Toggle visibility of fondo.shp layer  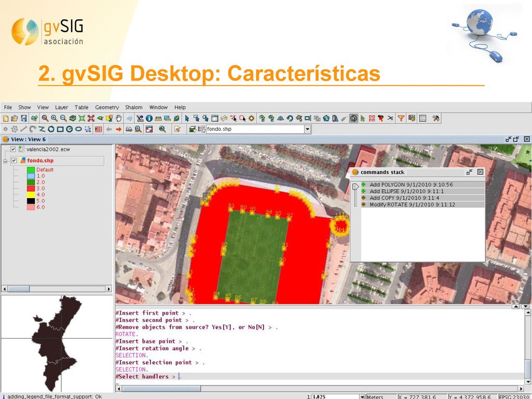tap(14, 161)
